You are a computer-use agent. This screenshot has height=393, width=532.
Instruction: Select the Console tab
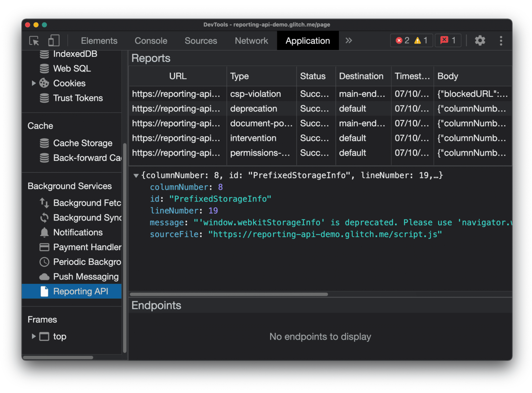[x=151, y=41]
